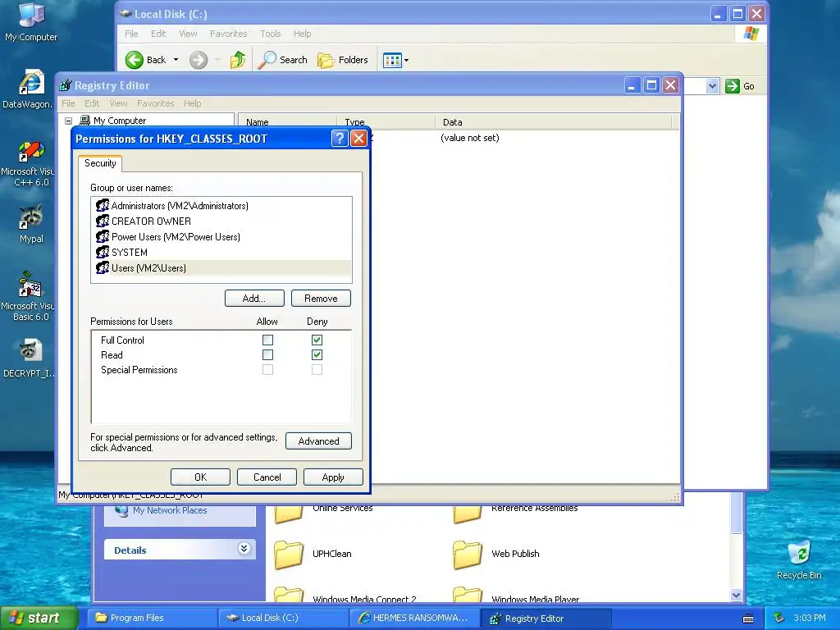Switch to HERMES RANSOMWA... taskbar item
Screen dimensions: 840x630
[416, 619]
